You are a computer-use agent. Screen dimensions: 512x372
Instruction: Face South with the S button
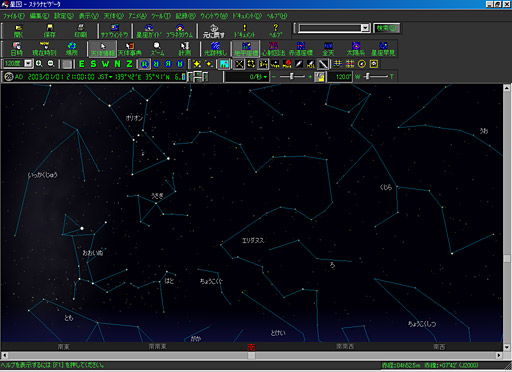(93, 64)
